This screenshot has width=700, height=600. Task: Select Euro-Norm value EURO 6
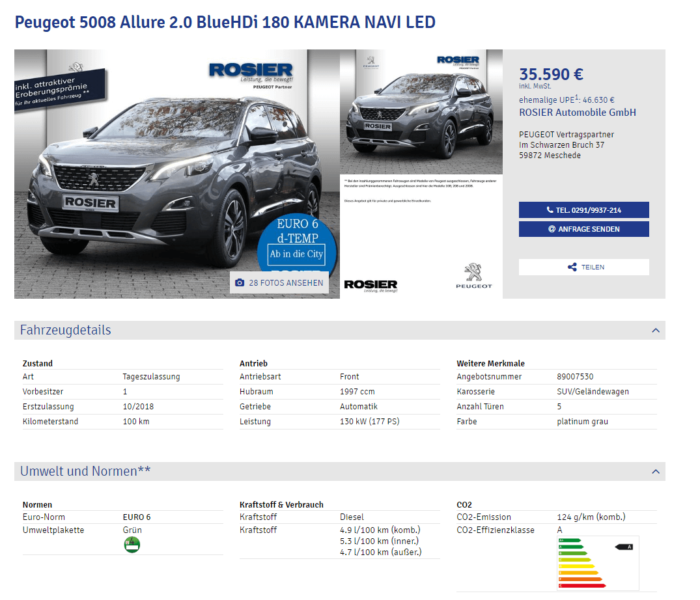point(137,517)
